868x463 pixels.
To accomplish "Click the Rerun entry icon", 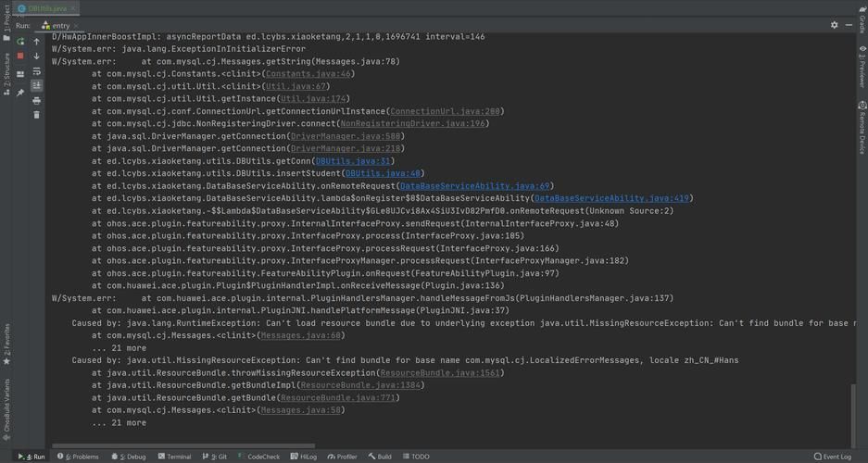I will click(20, 42).
